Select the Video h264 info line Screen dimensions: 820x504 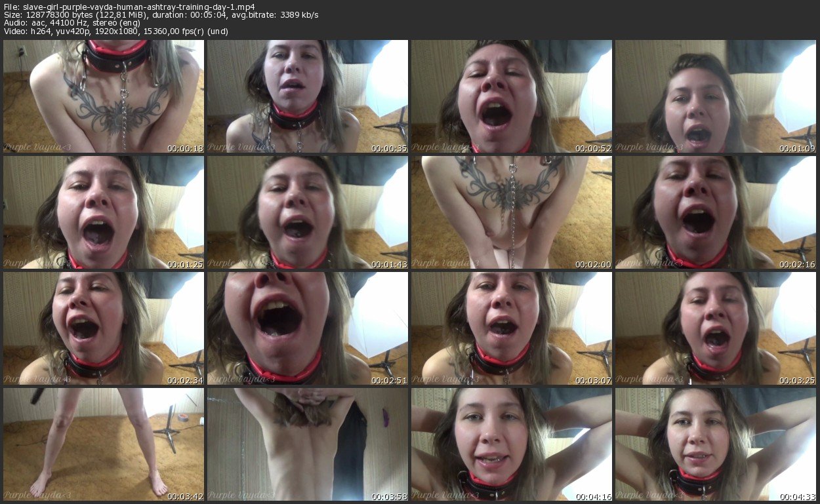coord(115,31)
